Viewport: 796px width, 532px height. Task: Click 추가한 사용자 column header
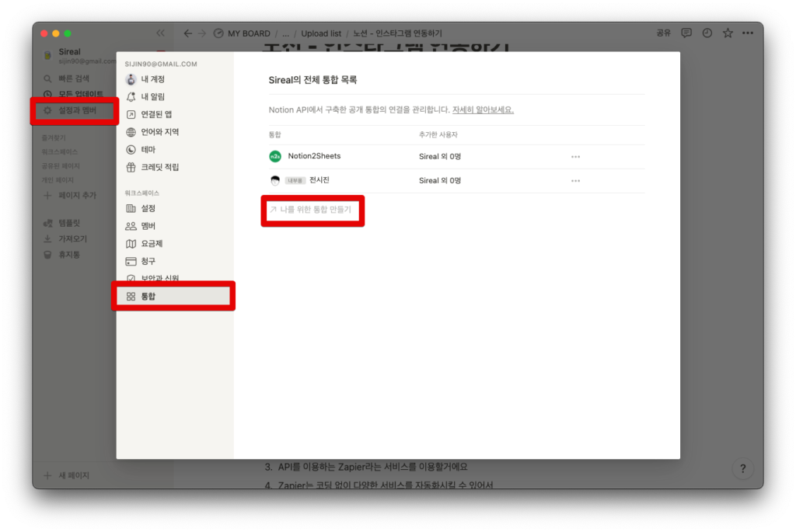click(438, 135)
